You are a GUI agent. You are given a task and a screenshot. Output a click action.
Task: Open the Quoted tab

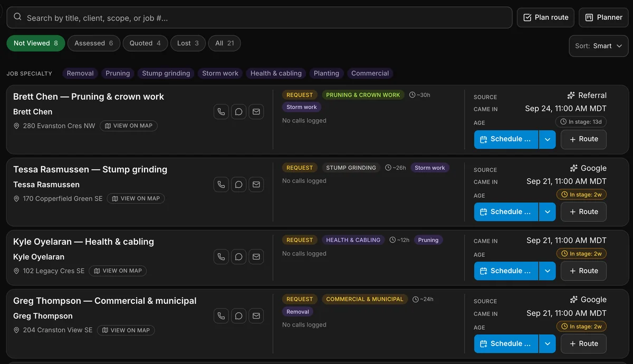coord(145,43)
